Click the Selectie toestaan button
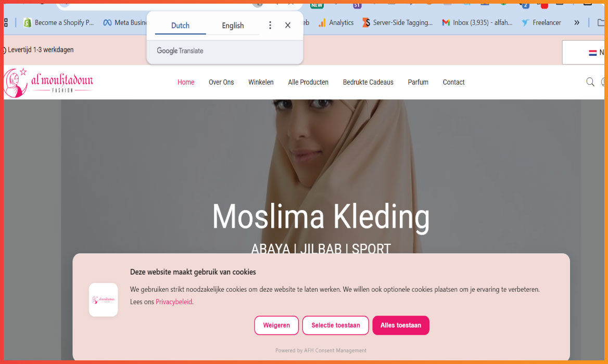608x364 pixels. point(335,326)
